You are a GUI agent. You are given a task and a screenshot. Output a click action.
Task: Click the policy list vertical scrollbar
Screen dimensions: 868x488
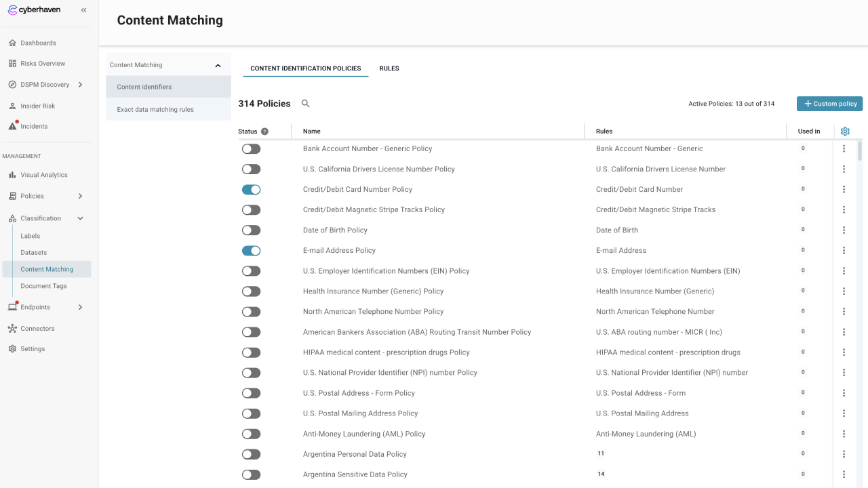click(x=860, y=151)
